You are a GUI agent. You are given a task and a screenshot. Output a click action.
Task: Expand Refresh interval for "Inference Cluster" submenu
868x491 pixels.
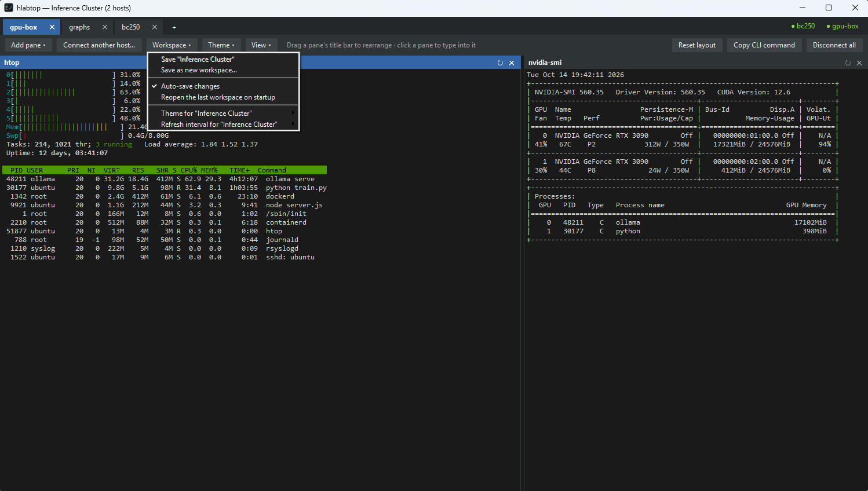[x=223, y=124]
